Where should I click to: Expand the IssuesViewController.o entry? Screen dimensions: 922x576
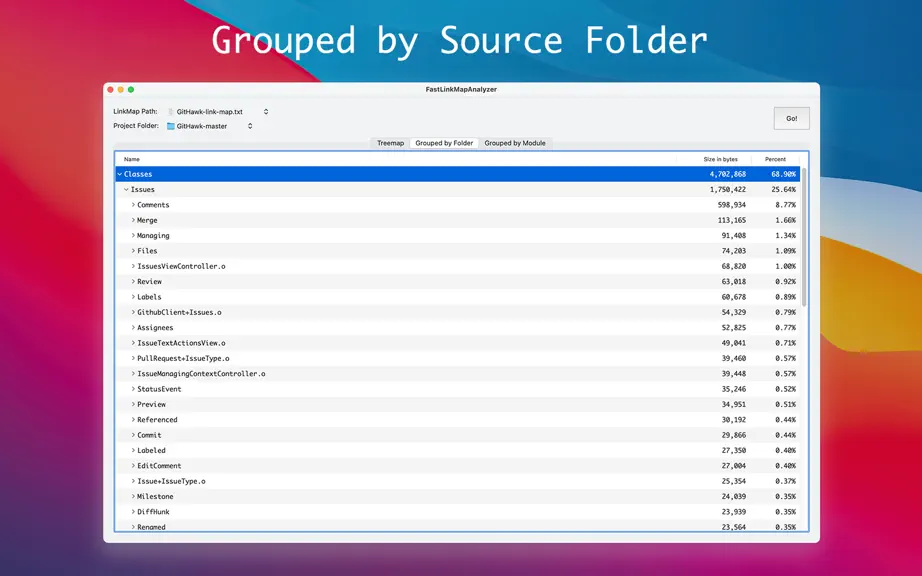click(x=133, y=266)
